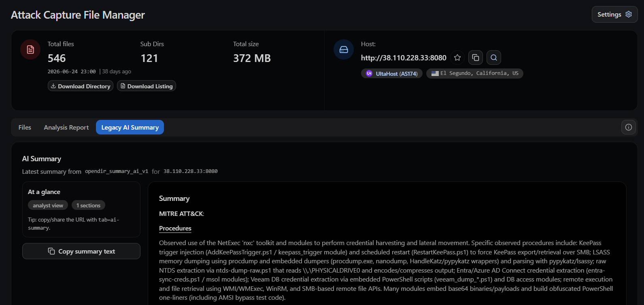Viewport: 644px width, 305px height.
Task: Click the MITRE ATT&CK label
Action: [x=181, y=213]
